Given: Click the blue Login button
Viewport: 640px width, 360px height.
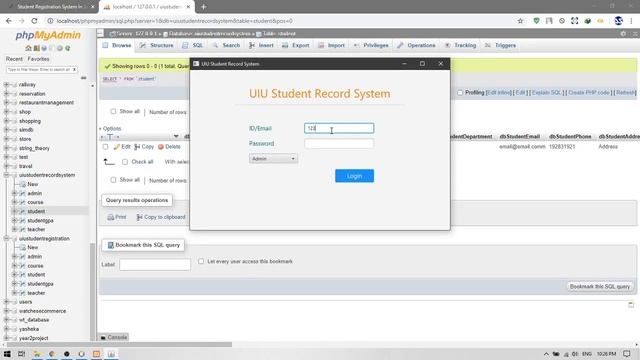Looking at the screenshot, I should click(x=354, y=176).
